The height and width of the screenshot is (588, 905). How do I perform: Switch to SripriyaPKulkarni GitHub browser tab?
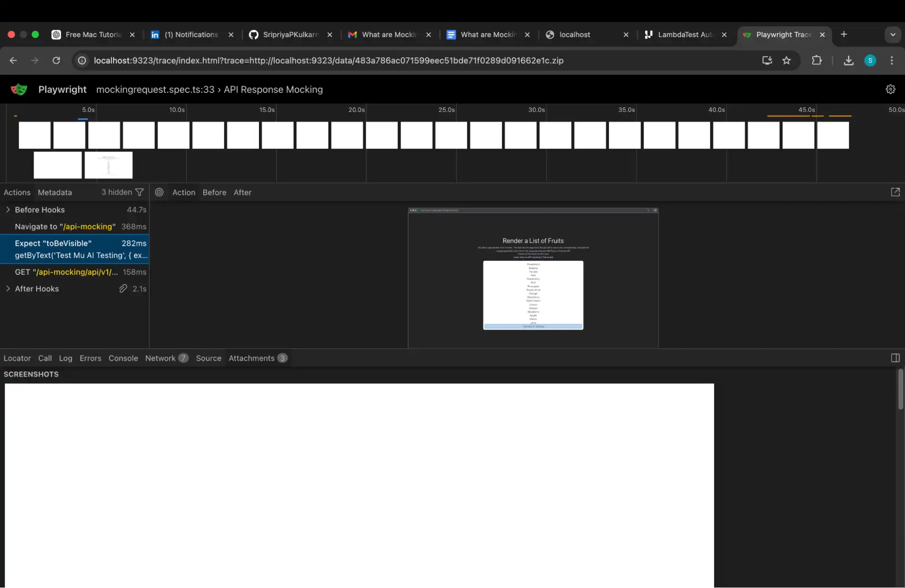(x=291, y=34)
